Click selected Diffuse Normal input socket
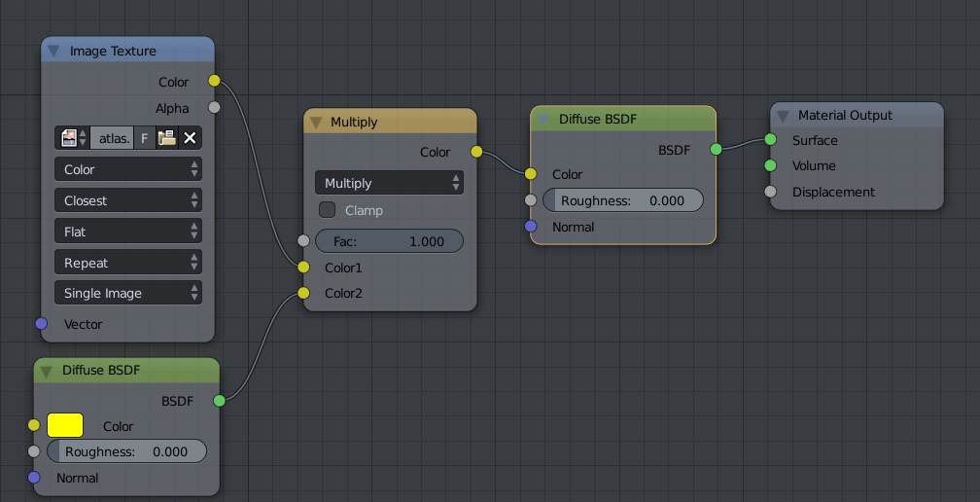980x502 pixels. pos(531,227)
